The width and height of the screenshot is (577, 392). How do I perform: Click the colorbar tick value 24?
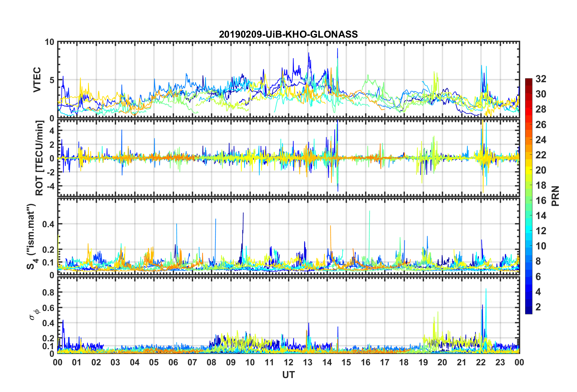(x=541, y=140)
